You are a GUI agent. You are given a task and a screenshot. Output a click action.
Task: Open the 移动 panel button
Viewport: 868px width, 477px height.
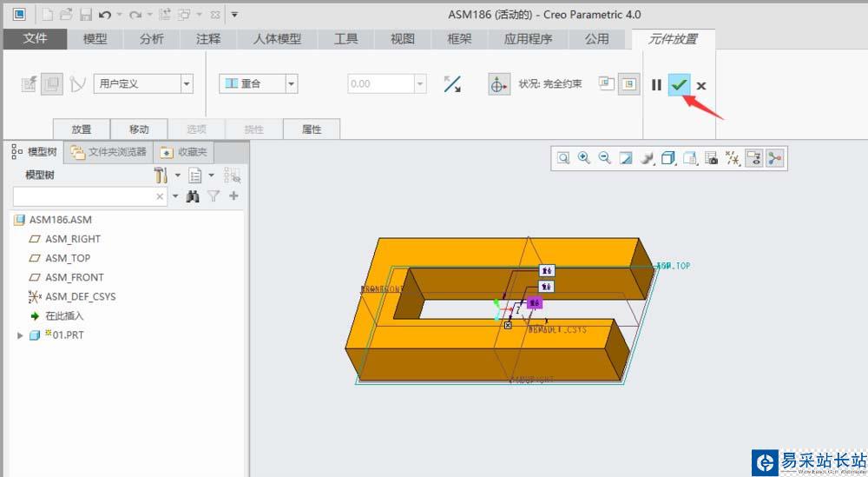pos(139,129)
